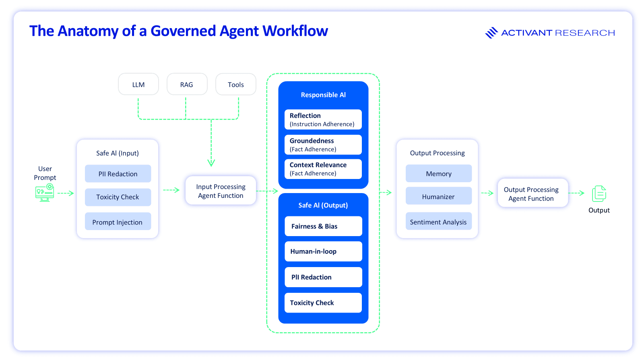This screenshot has width=644, height=362.
Task: Select the Context Relevance item
Action: point(323,169)
